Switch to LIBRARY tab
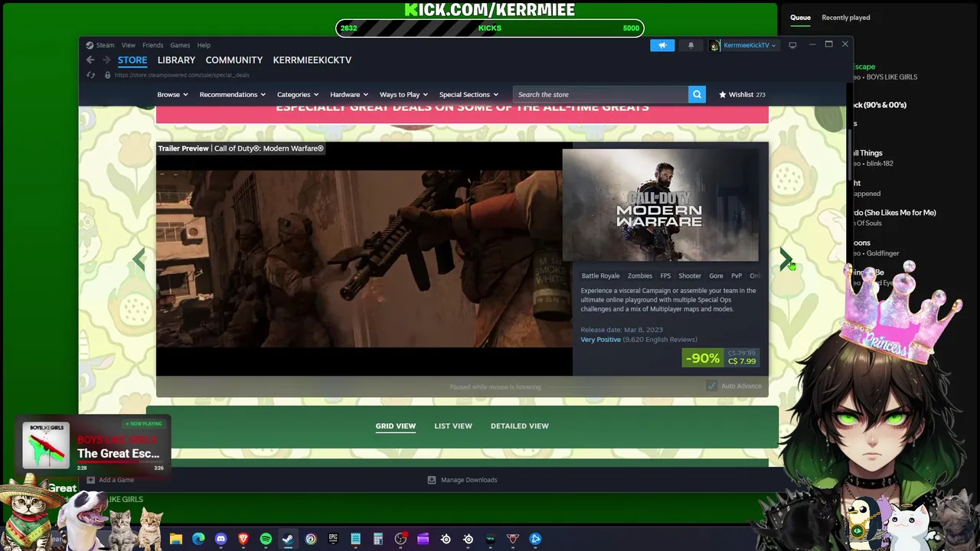This screenshot has width=980, height=551. [176, 60]
